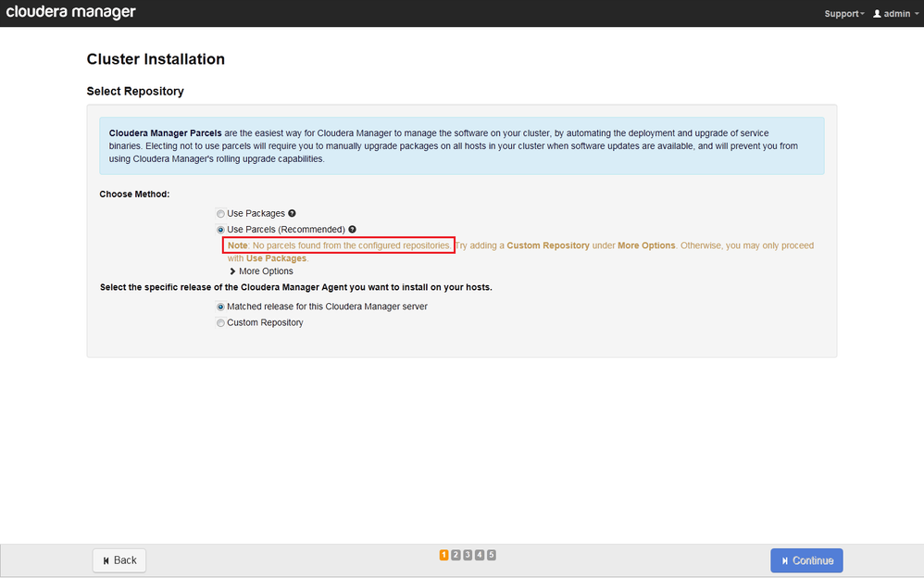
Task: Go to wizard step 4
Action: [480, 555]
